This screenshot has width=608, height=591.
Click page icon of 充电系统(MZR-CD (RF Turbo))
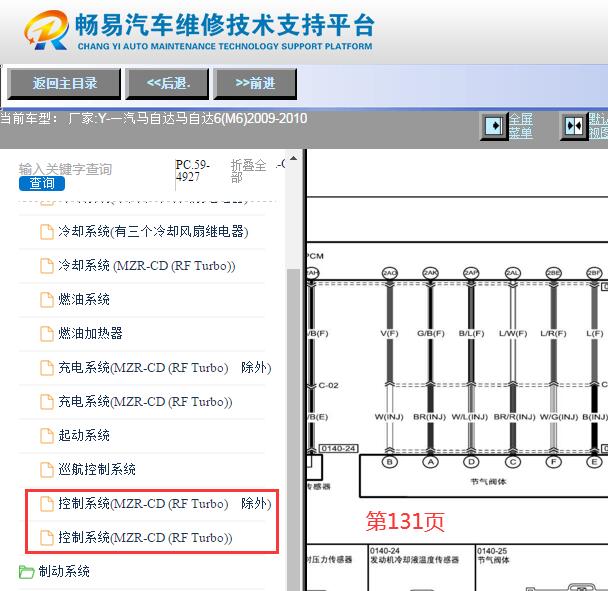point(47,402)
